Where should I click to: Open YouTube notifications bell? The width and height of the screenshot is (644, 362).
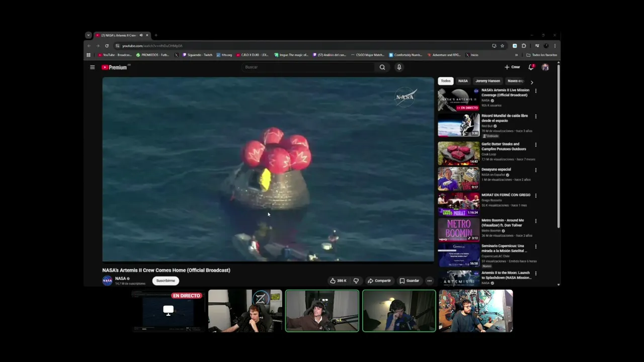coord(531,67)
